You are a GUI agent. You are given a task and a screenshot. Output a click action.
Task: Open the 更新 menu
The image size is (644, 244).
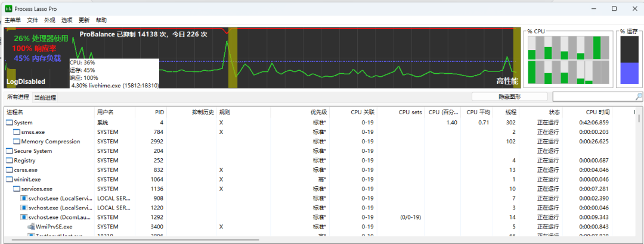(x=84, y=20)
